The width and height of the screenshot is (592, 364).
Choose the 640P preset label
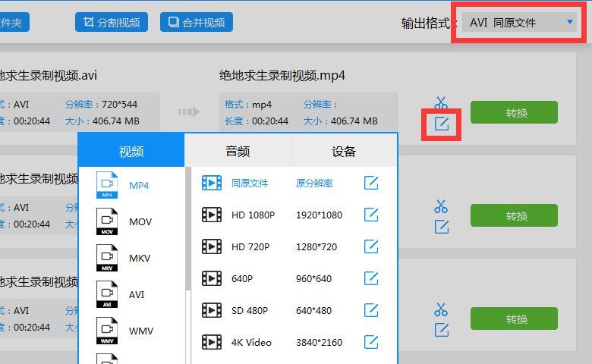[x=242, y=279]
